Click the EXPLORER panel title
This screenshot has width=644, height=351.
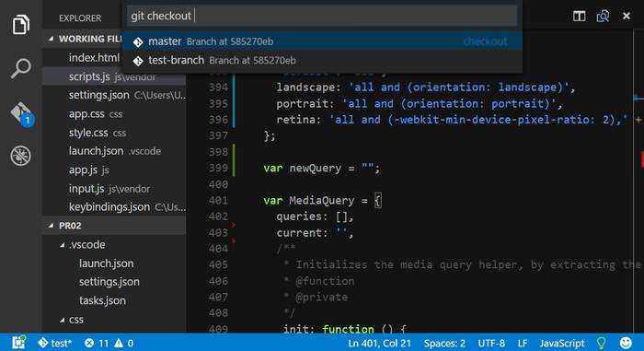pyautogui.click(x=80, y=18)
